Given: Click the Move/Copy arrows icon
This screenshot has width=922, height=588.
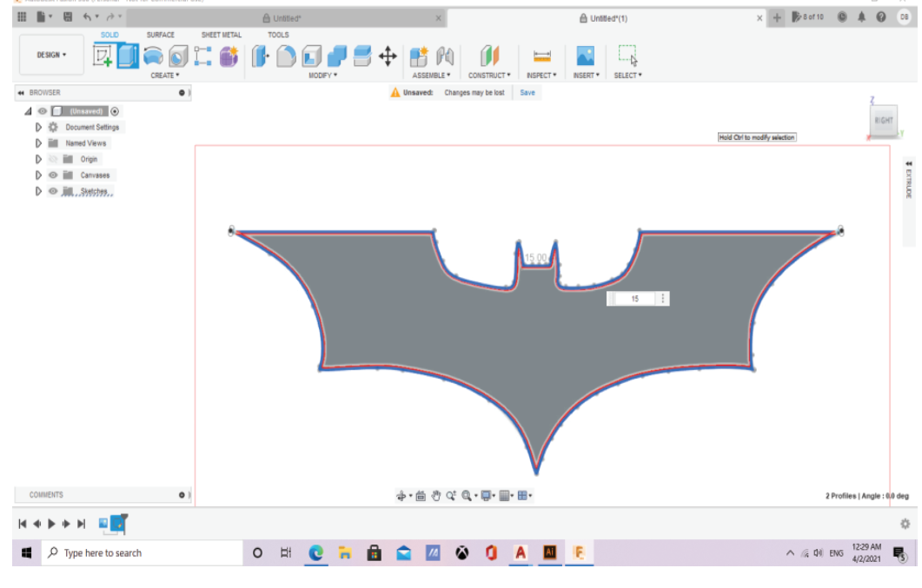Looking at the screenshot, I should click(388, 56).
